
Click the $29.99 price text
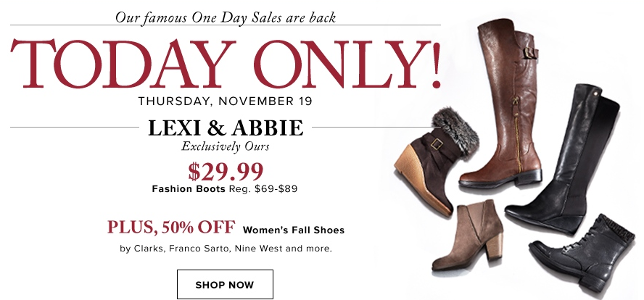[x=225, y=172]
